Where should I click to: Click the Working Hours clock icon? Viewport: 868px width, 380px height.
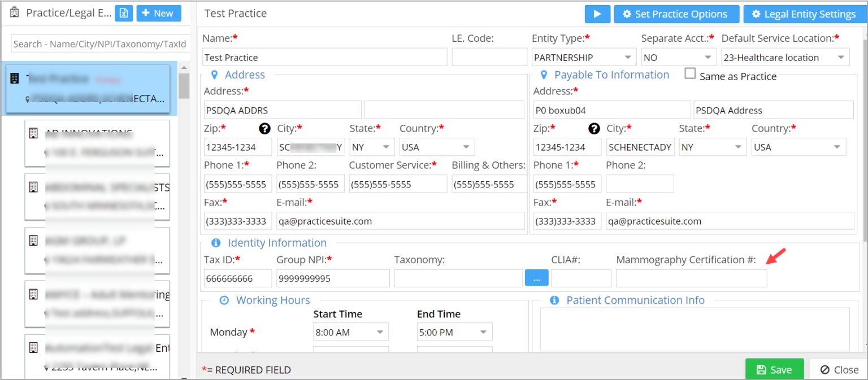[x=224, y=300]
